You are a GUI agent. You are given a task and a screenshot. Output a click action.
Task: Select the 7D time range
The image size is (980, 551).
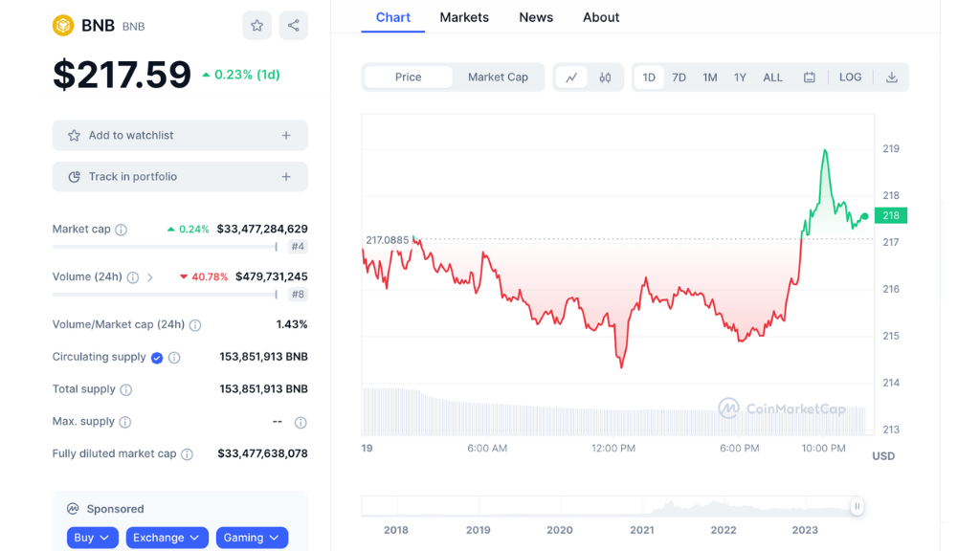(679, 77)
